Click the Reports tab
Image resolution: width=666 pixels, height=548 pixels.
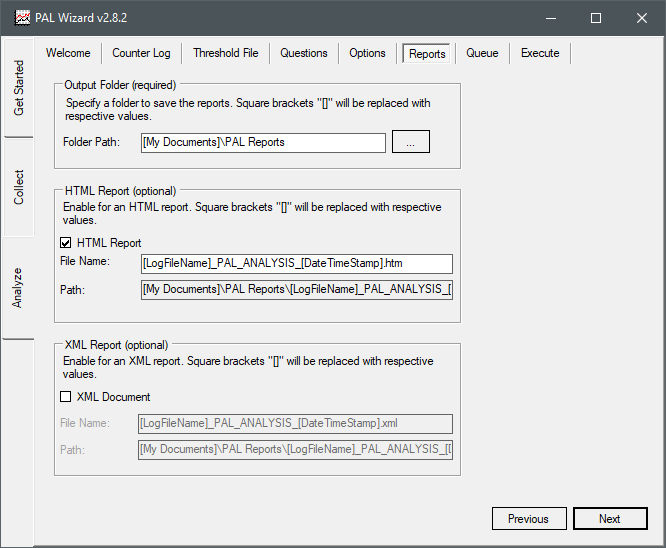coord(426,54)
